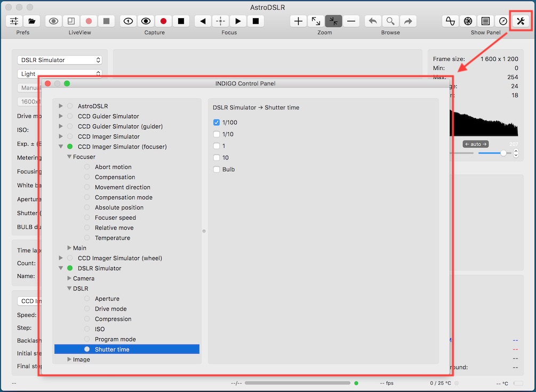Viewport: 536px width, 392px height.
Task: Expand the CCD Imager Simulator node
Action: coord(60,137)
